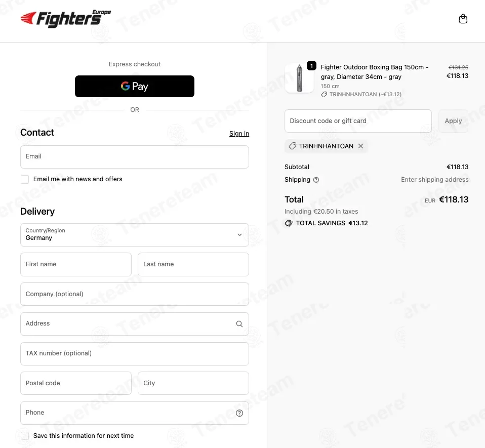485x448 pixels.
Task: Click the Fighters Europe logo
Action: point(66,19)
